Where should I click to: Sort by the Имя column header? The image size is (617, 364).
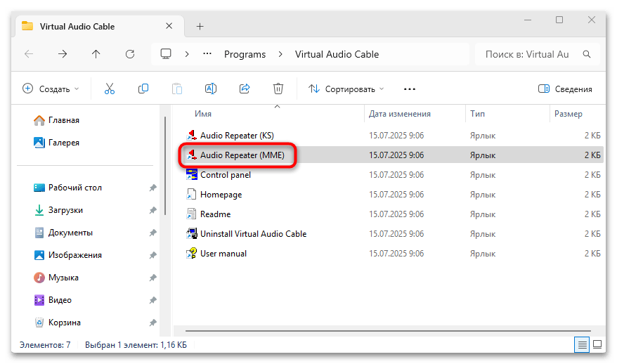(x=203, y=114)
